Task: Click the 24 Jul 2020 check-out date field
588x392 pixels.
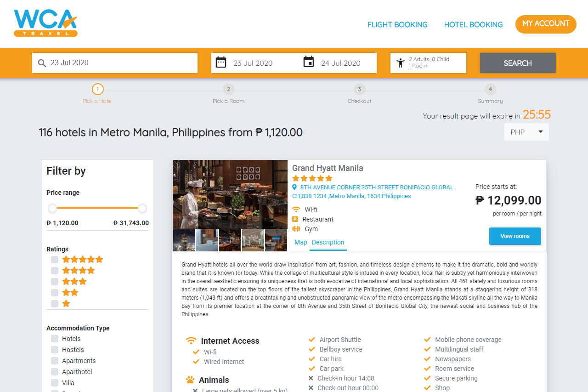Action: pos(341,63)
